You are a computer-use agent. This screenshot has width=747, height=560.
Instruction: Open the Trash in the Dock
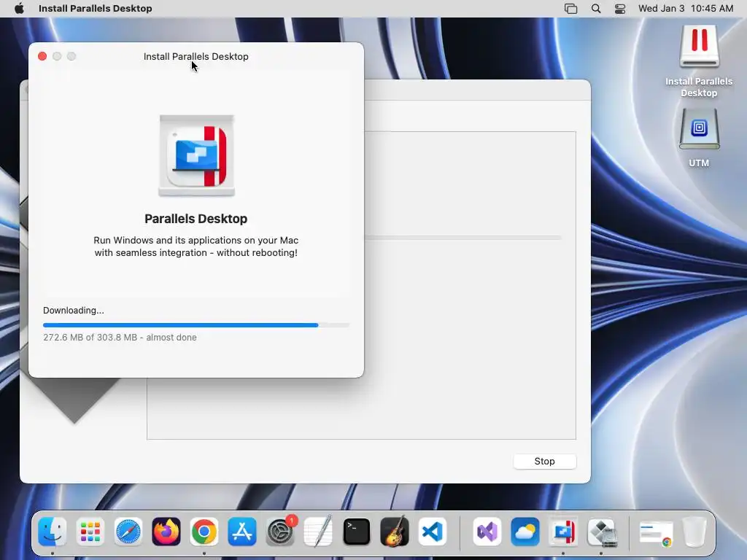[x=694, y=532]
